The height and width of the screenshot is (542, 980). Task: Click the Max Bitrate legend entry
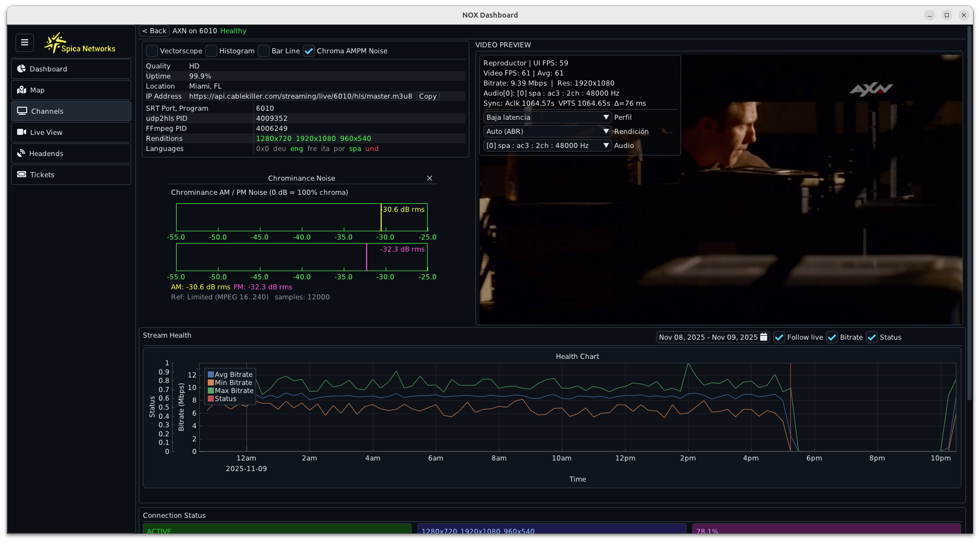231,391
